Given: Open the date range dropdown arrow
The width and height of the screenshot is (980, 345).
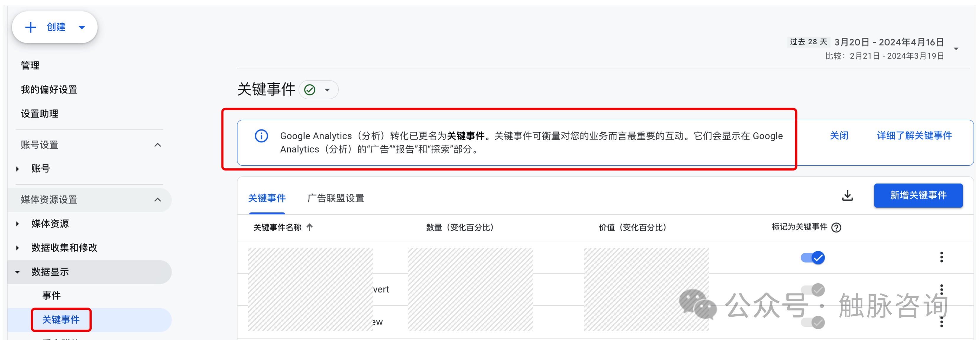Looking at the screenshot, I should (x=956, y=49).
